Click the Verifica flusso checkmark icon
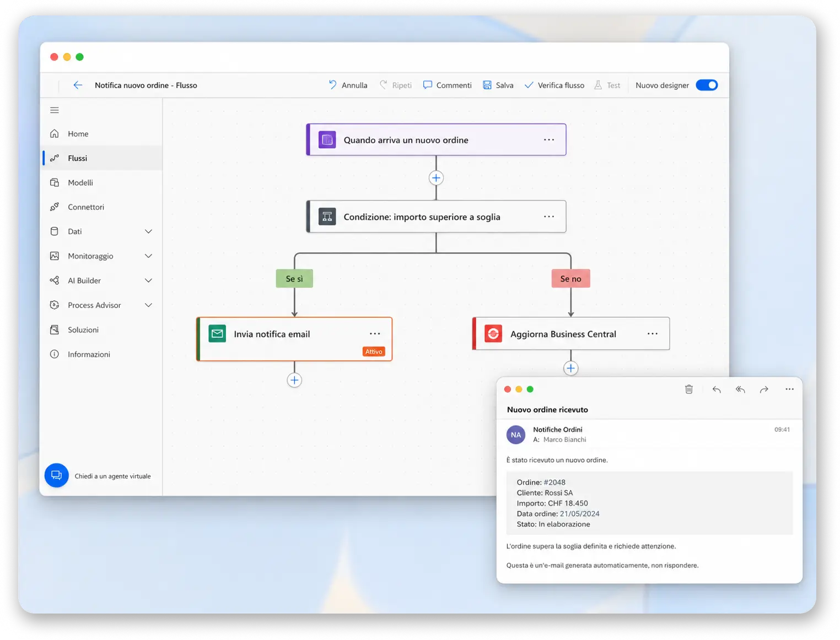 pyautogui.click(x=529, y=85)
